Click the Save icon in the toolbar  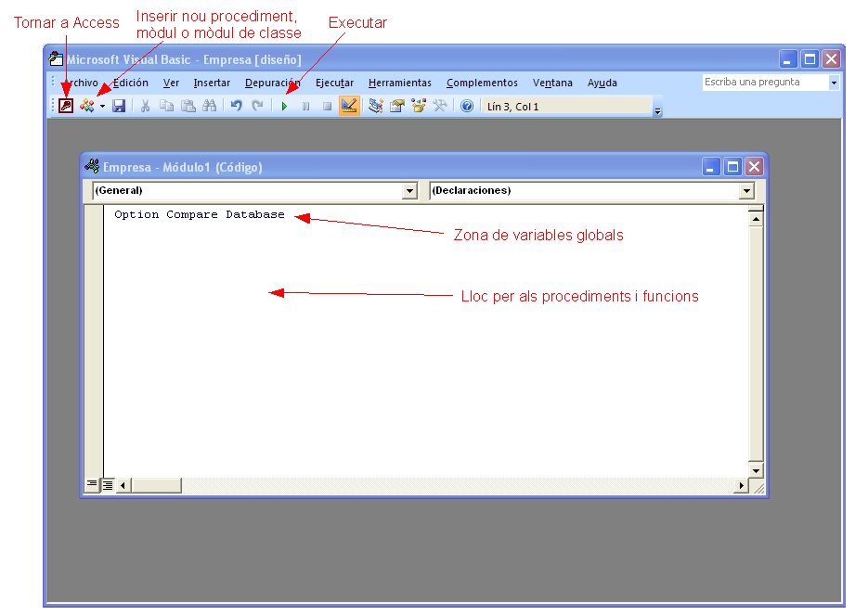point(119,107)
